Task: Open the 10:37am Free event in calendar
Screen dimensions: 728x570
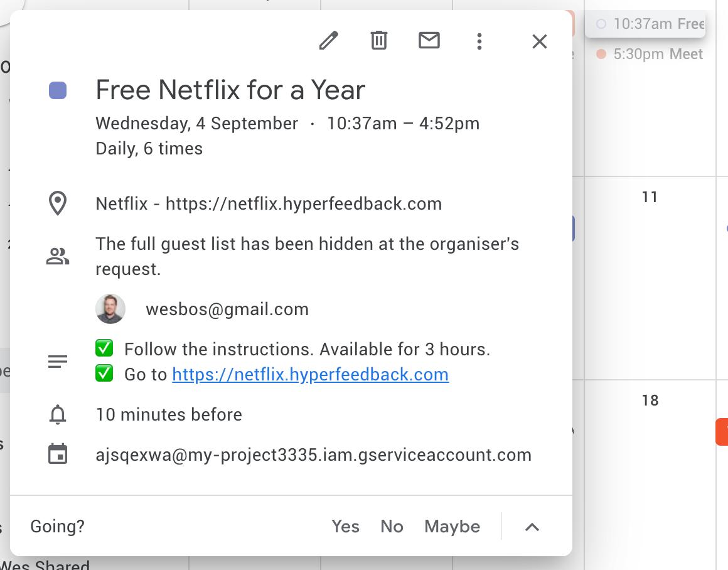Action: pos(646,24)
